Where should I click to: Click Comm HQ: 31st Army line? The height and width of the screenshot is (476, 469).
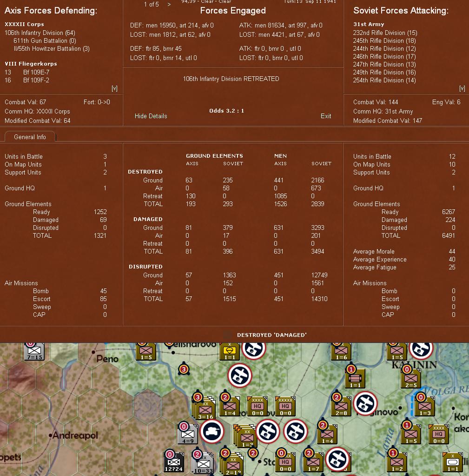pyautogui.click(x=383, y=111)
